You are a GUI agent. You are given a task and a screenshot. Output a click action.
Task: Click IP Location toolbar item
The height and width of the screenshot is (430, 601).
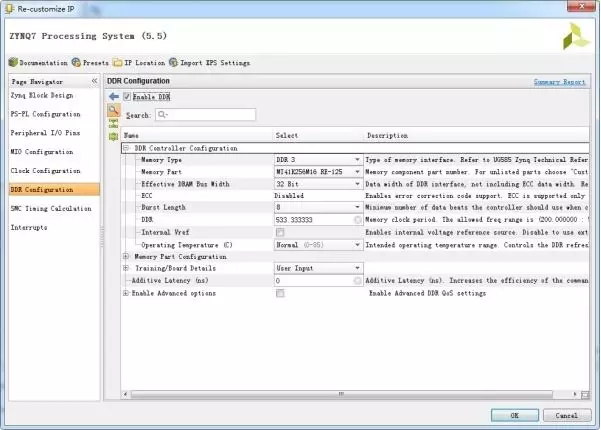coord(140,62)
